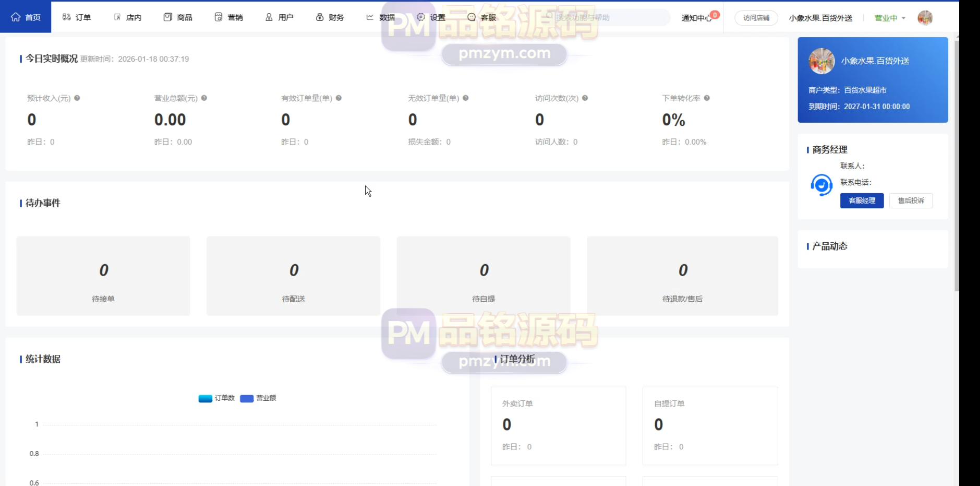The image size is (980, 486).
Task: Click the page vertical scrollbar
Action: [x=957, y=165]
